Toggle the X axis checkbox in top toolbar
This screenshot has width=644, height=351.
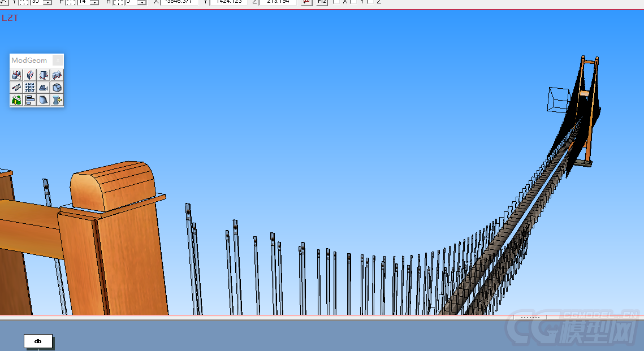click(336, 2)
